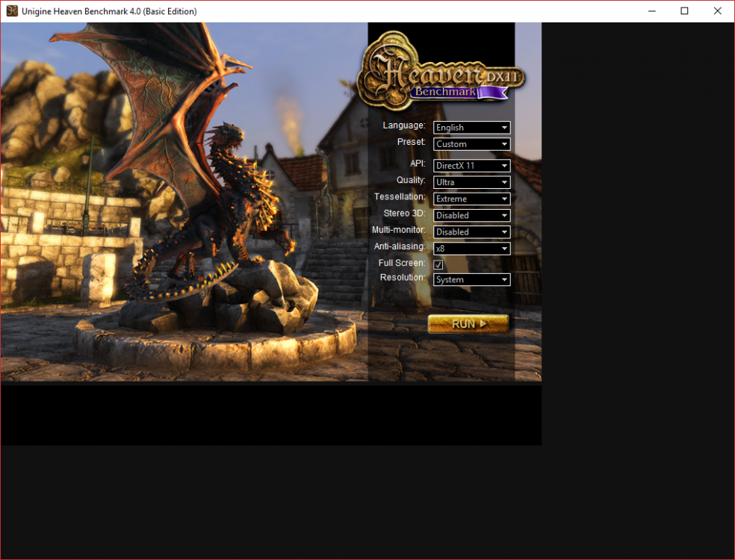Click the "Resolution:" label
Screen dimensions: 735x560
403,278
